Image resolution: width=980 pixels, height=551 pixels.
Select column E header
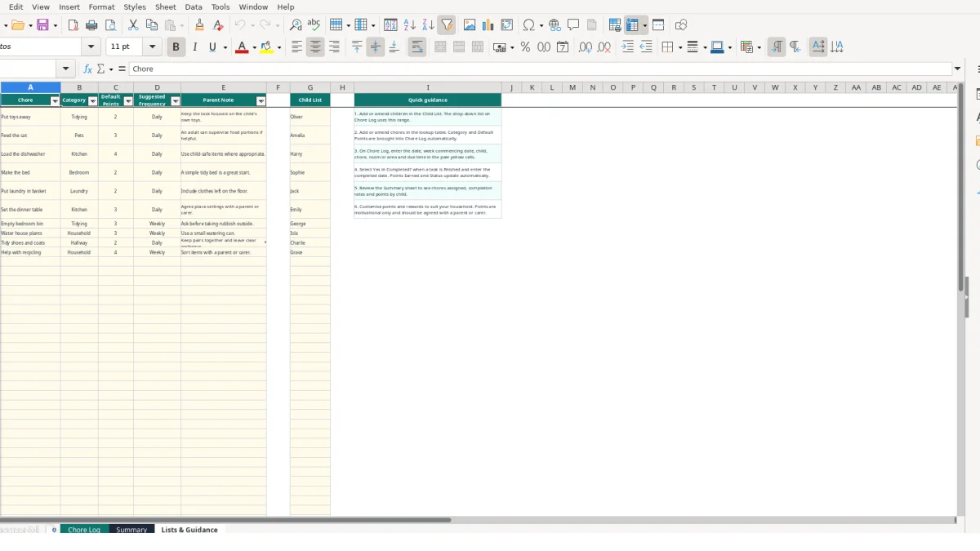click(x=224, y=87)
